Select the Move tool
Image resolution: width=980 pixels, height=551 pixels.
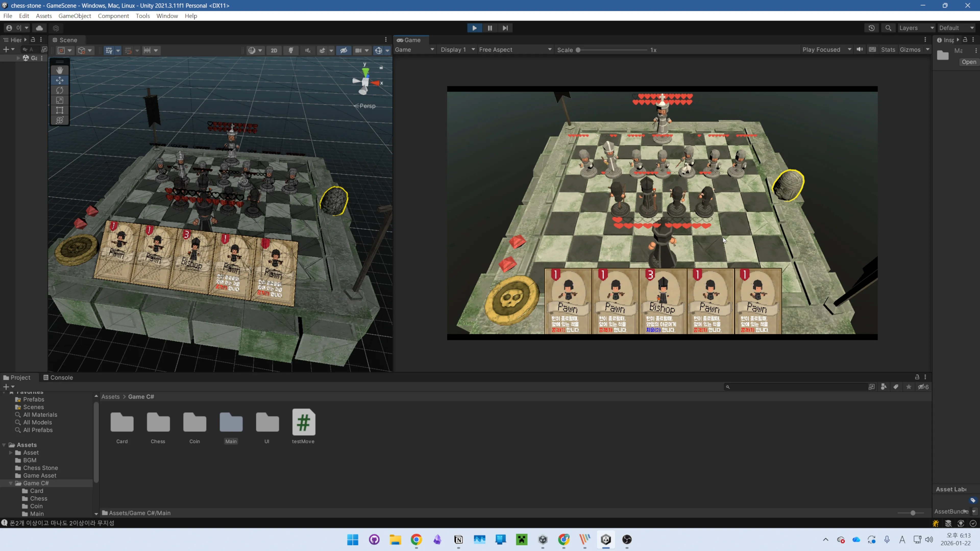[60, 80]
